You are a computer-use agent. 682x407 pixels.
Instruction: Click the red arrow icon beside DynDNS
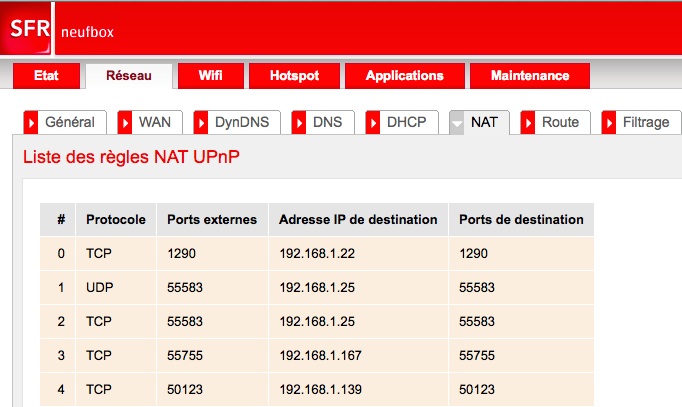[x=202, y=122]
